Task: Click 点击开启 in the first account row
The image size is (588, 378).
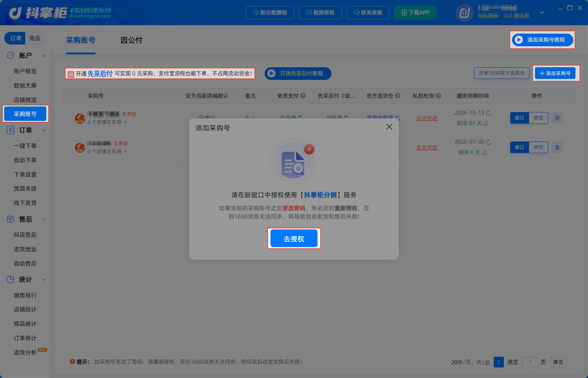Action: [x=427, y=118]
